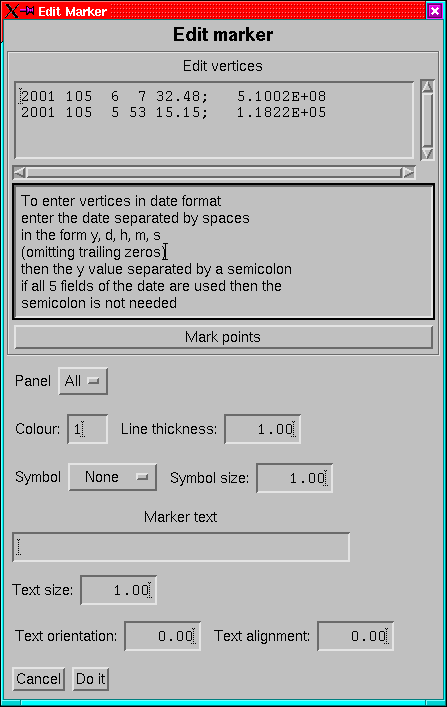Click the Do it button

tap(91, 679)
